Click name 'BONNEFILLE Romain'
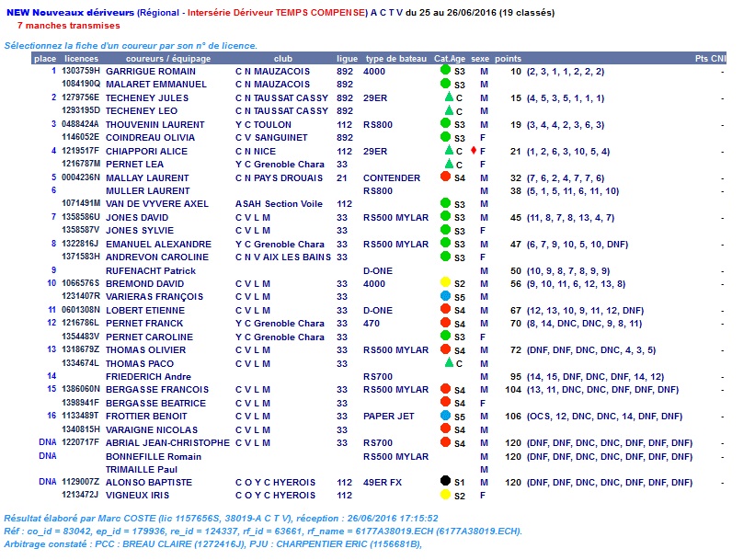Viewport: 755px width, 560px height. click(154, 456)
